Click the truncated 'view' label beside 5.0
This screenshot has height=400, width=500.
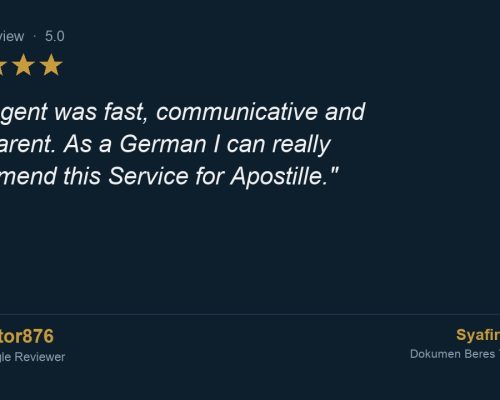12,36
